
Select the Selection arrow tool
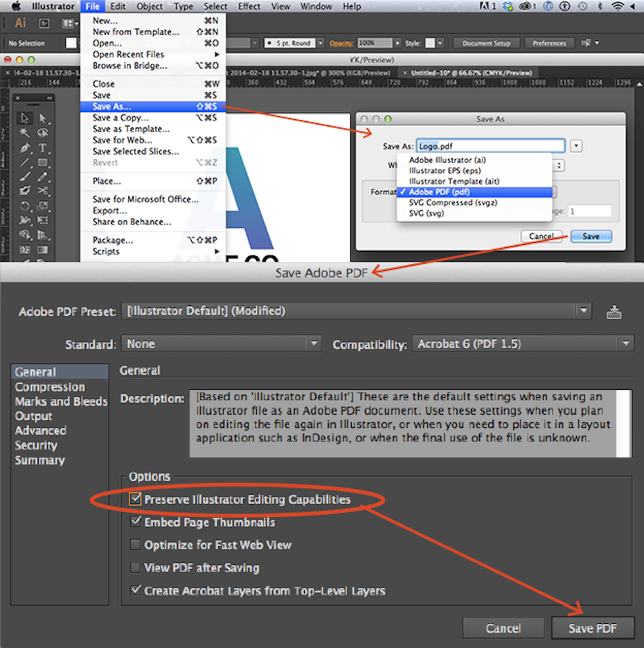25,118
